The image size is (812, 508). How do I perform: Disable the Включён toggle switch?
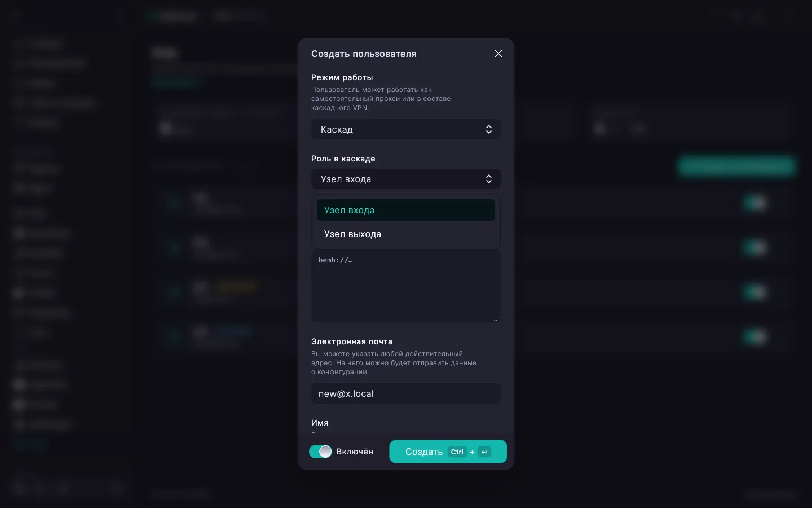(320, 452)
